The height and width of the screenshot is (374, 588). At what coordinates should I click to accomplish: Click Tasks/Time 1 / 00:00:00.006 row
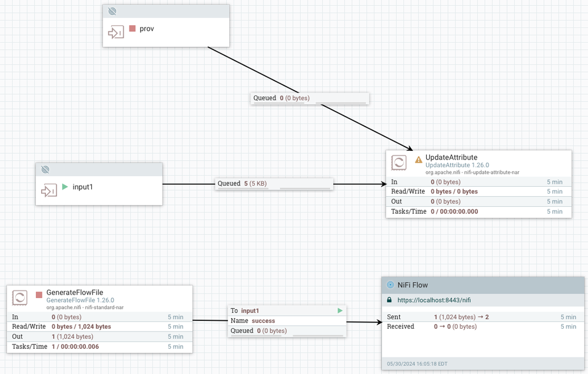pyautogui.click(x=99, y=347)
